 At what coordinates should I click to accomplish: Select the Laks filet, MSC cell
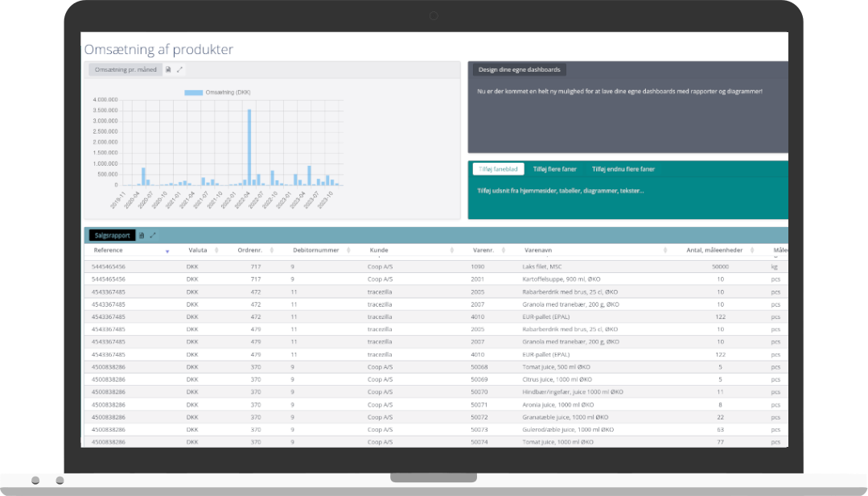tap(541, 267)
